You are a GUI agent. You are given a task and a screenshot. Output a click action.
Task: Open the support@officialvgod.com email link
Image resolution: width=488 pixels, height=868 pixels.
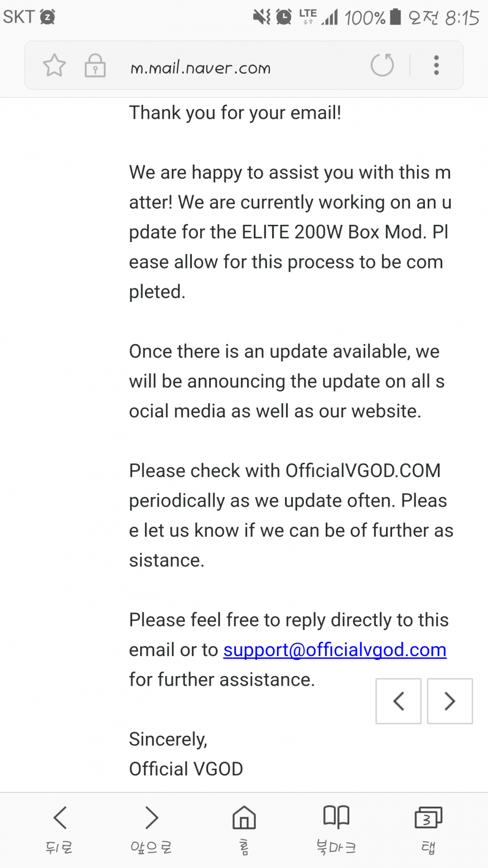[335, 650]
